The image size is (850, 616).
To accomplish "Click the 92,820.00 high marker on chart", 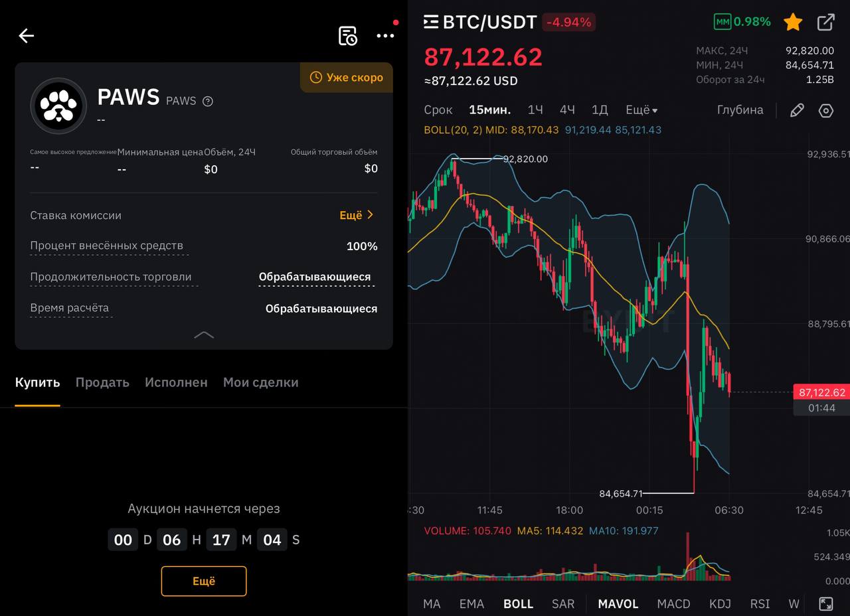I will coord(525,159).
